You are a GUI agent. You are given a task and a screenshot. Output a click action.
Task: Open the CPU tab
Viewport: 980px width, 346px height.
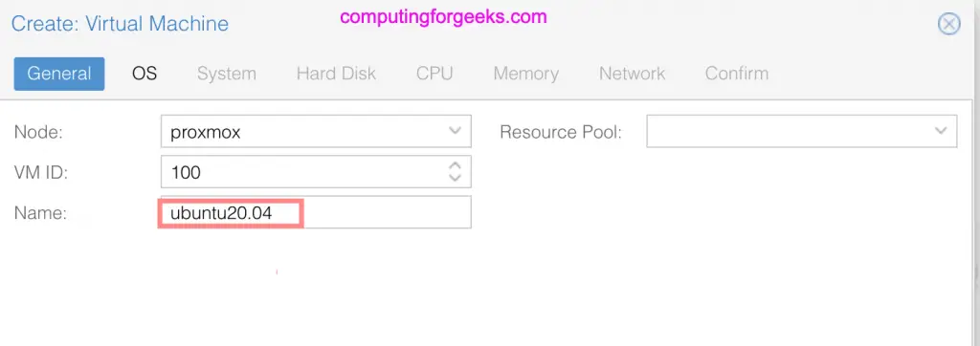(x=434, y=74)
